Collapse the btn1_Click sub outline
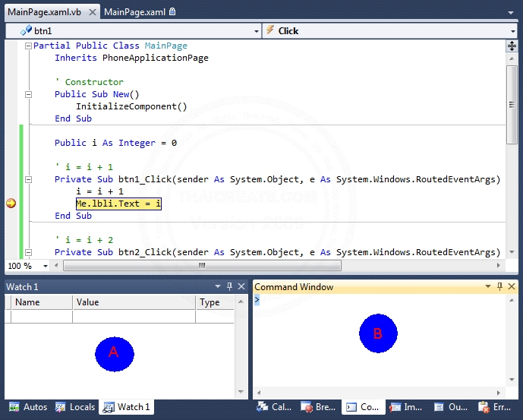This screenshot has width=523, height=420. tap(28, 179)
